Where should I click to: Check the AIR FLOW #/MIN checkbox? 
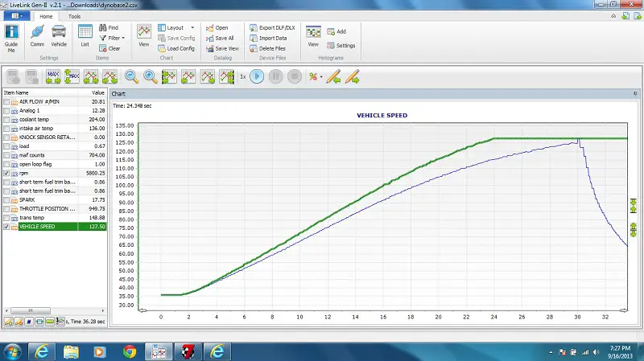pyautogui.click(x=6, y=102)
